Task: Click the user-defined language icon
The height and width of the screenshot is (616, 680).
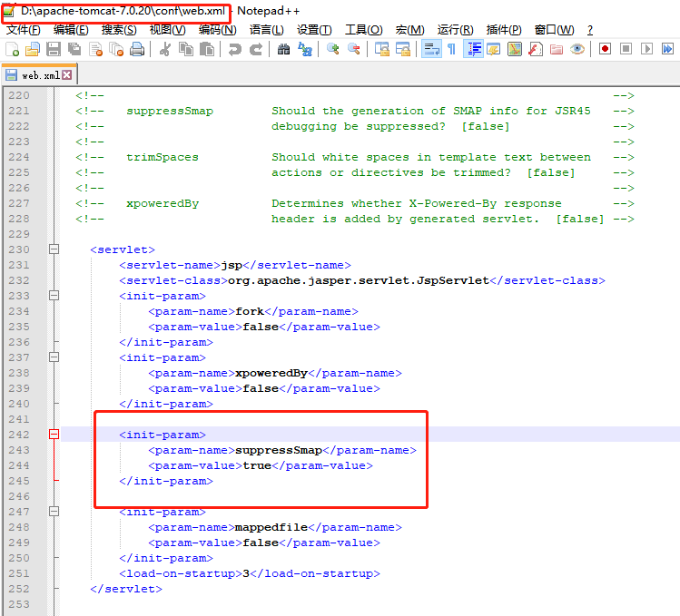Action: pos(494,49)
